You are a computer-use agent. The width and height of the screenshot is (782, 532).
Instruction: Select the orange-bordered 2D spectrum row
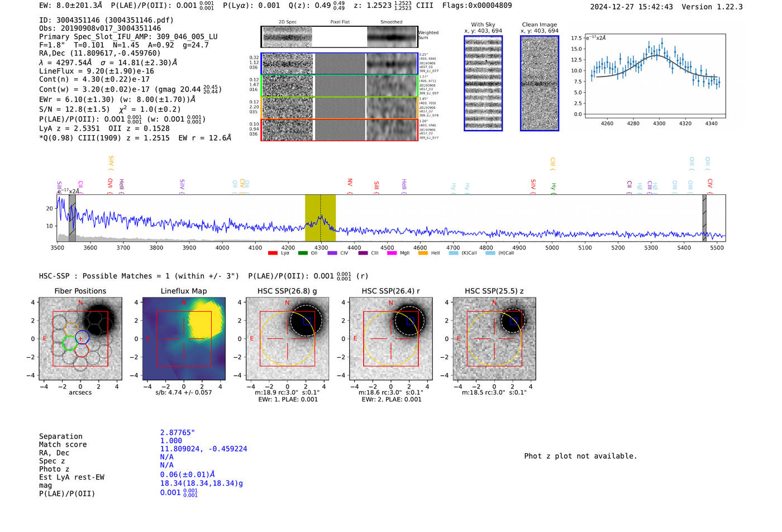(x=340, y=108)
